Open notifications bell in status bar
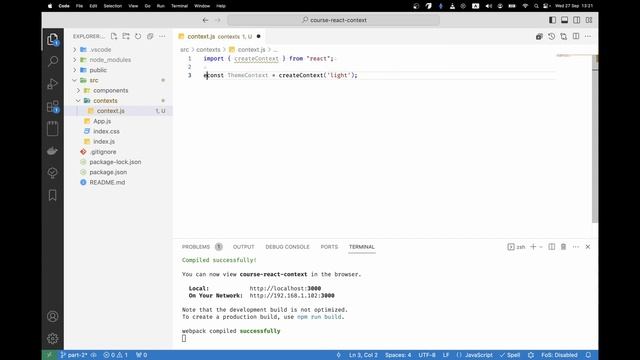The width and height of the screenshot is (640, 360). [x=588, y=355]
